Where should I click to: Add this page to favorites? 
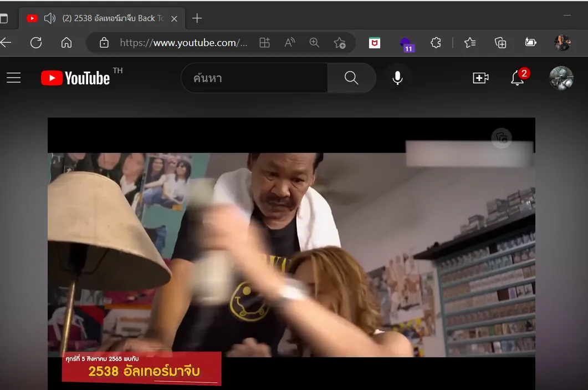(340, 43)
